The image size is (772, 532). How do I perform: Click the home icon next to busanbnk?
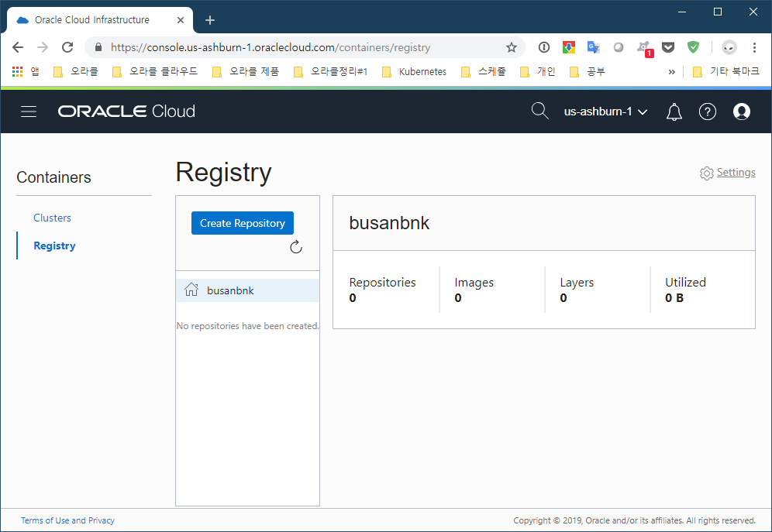click(191, 290)
